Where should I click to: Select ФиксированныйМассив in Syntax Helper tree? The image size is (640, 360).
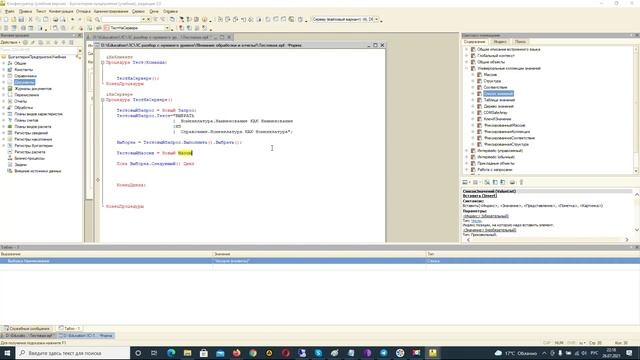504,125
